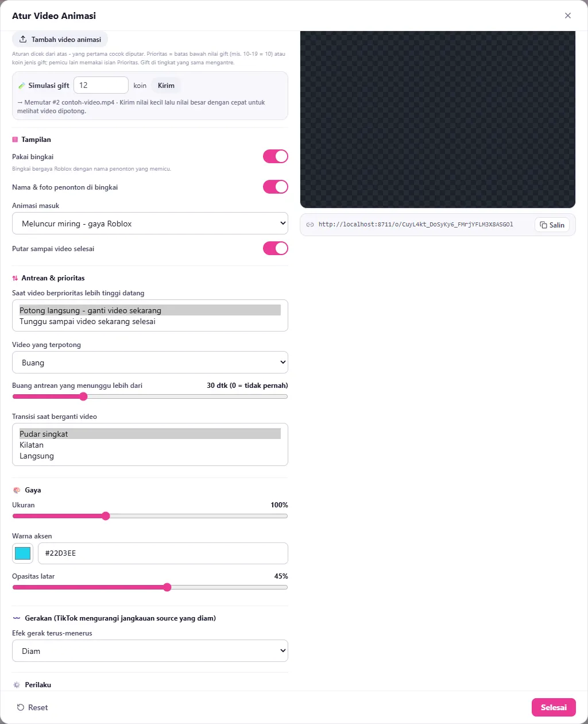This screenshot has height=724, width=588.
Task: Open the Animasi masuk dropdown
Action: pos(150,224)
